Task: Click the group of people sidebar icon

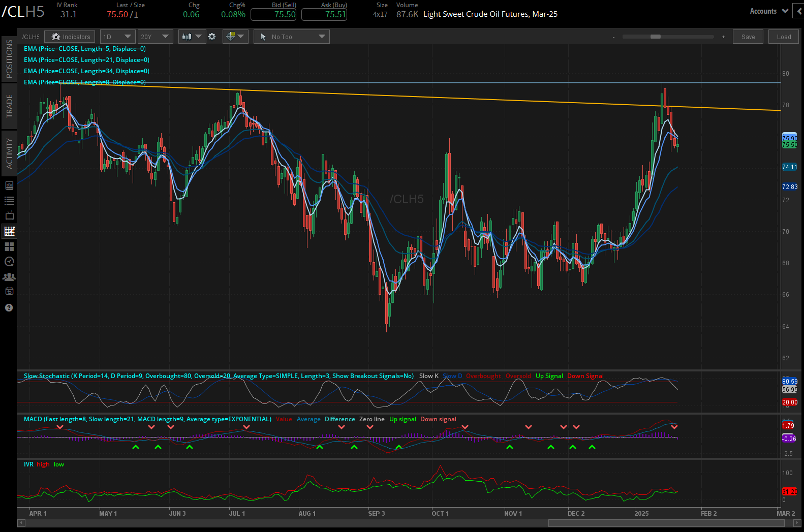Action: (9, 277)
